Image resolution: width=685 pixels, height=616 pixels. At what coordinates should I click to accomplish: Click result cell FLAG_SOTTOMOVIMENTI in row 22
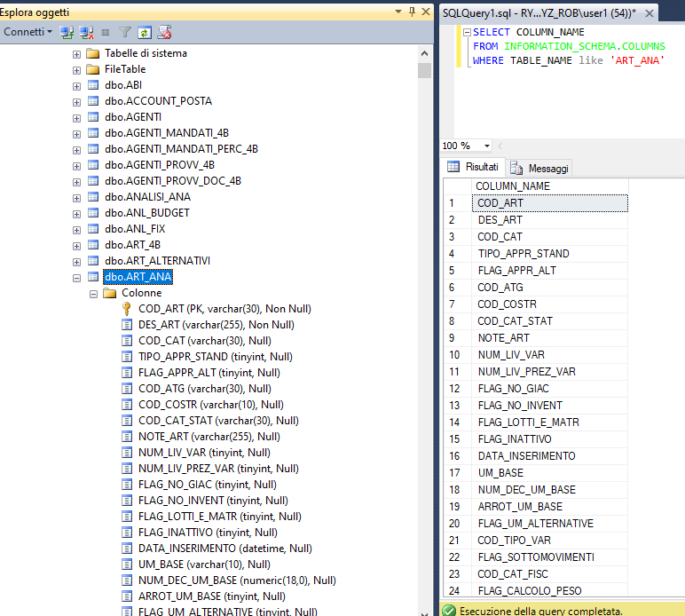[x=550, y=557]
